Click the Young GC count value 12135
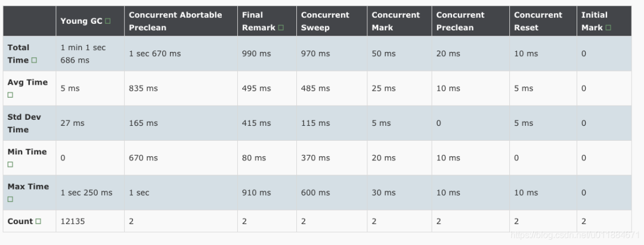This screenshot has height=245, width=644. (x=73, y=221)
